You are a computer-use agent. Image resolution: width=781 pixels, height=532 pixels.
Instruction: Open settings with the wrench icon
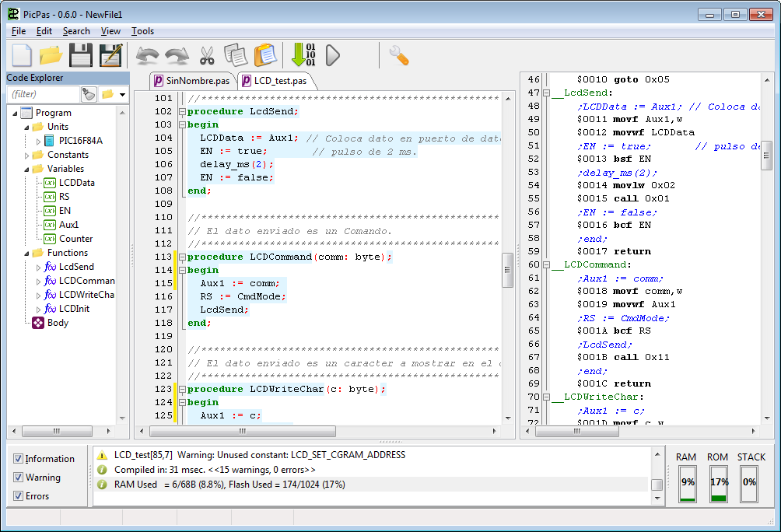point(398,55)
